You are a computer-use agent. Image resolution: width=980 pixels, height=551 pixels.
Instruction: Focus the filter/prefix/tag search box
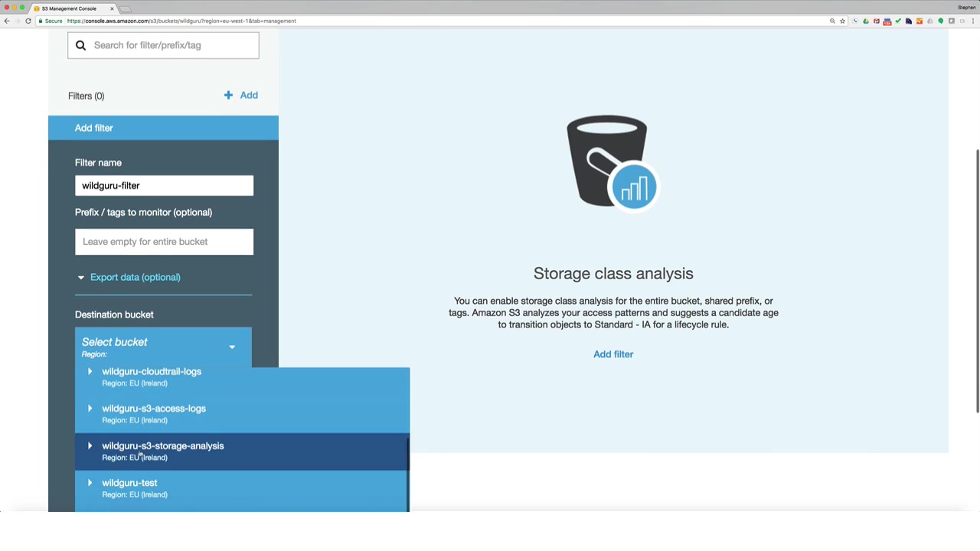pos(163,45)
